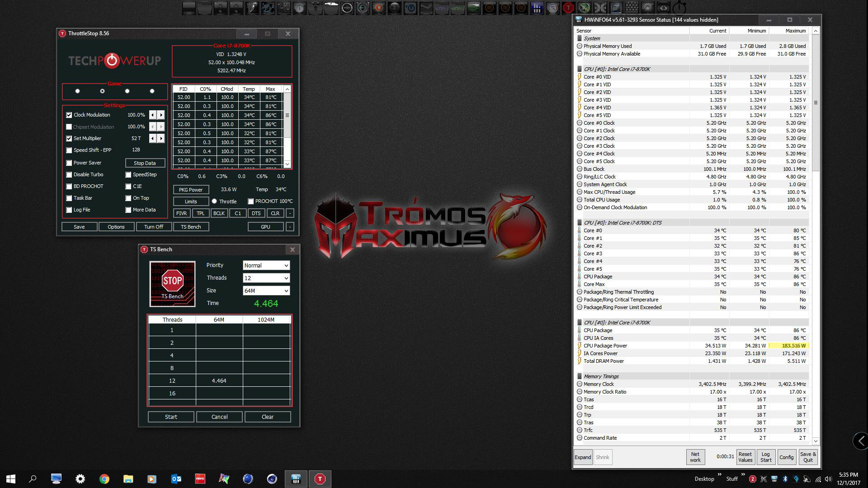
Task: Open the taskbar search magnifier
Action: coord(33,479)
